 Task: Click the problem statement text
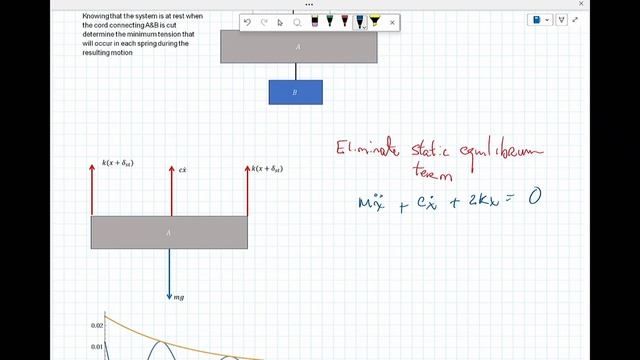[142, 34]
